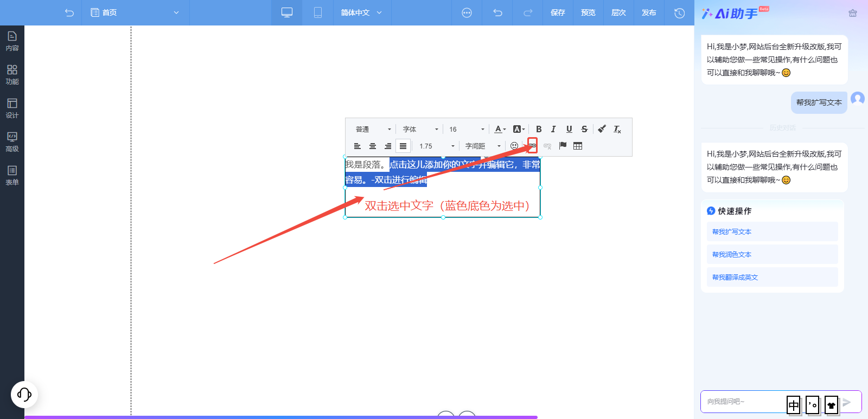868x419 pixels.
Task: Open the customer service headset icon
Action: (x=24, y=394)
